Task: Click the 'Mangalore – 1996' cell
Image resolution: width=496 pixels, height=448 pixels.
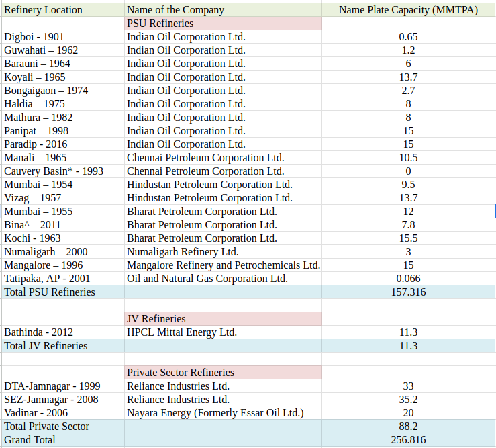Action: coord(63,265)
